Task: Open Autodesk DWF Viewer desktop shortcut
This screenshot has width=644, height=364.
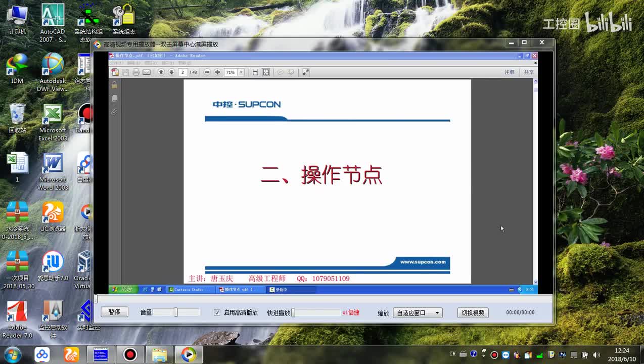Action: tap(53, 72)
